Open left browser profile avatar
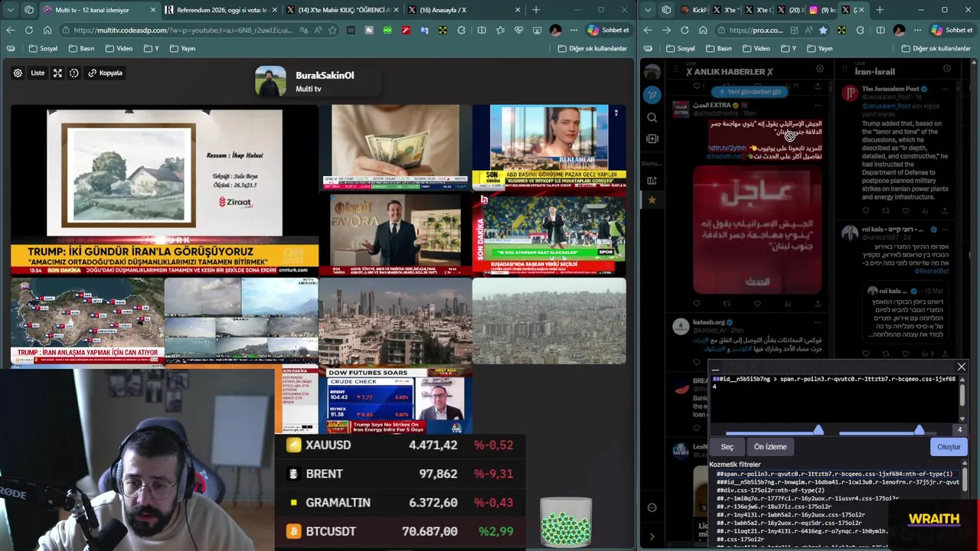Image resolution: width=980 pixels, height=551 pixels. 555,30
